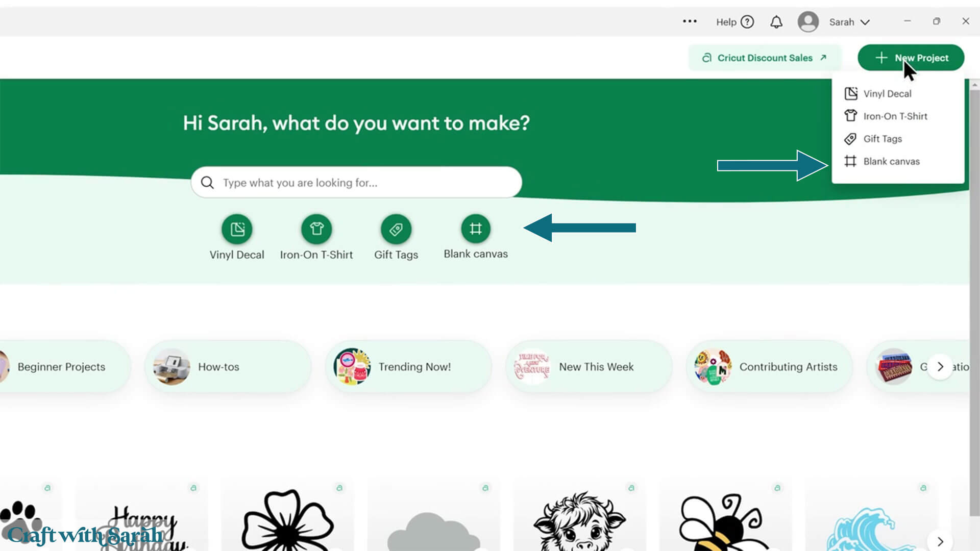Image resolution: width=980 pixels, height=551 pixels.
Task: Click the New Project button
Action: [x=911, y=58]
